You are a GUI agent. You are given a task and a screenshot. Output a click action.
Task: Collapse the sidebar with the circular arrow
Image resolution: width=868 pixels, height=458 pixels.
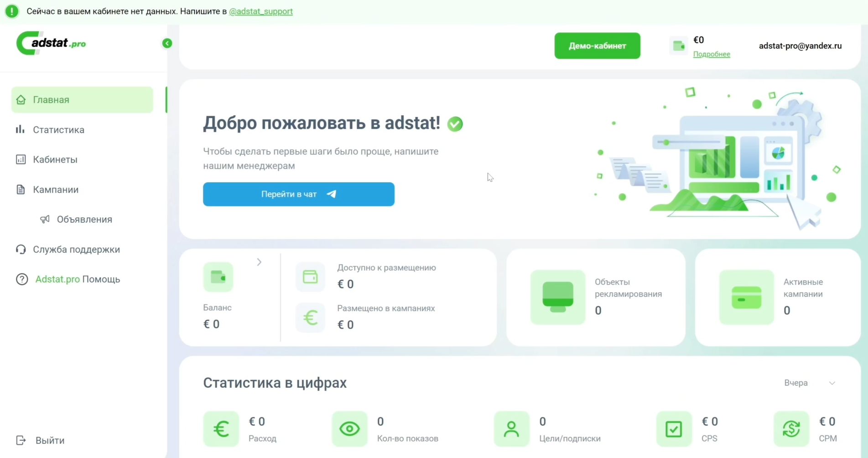tap(167, 43)
